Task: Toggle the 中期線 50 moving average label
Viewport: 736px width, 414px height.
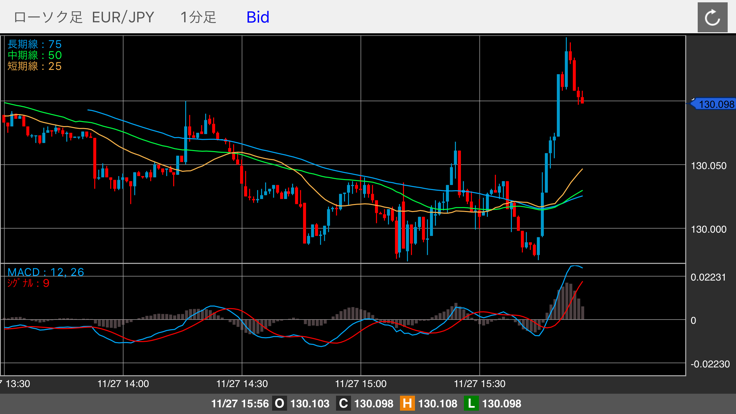Action: click(x=34, y=55)
